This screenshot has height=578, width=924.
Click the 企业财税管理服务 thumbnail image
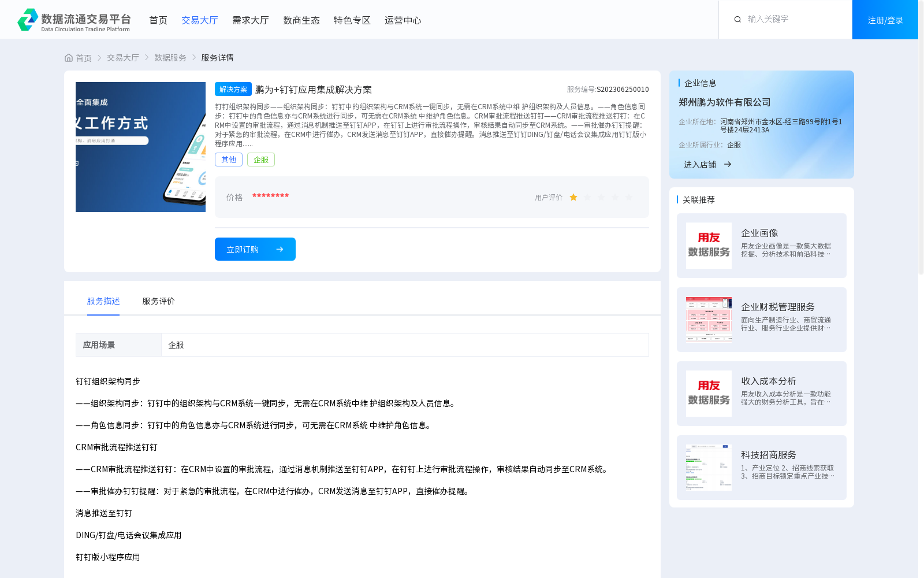point(709,320)
